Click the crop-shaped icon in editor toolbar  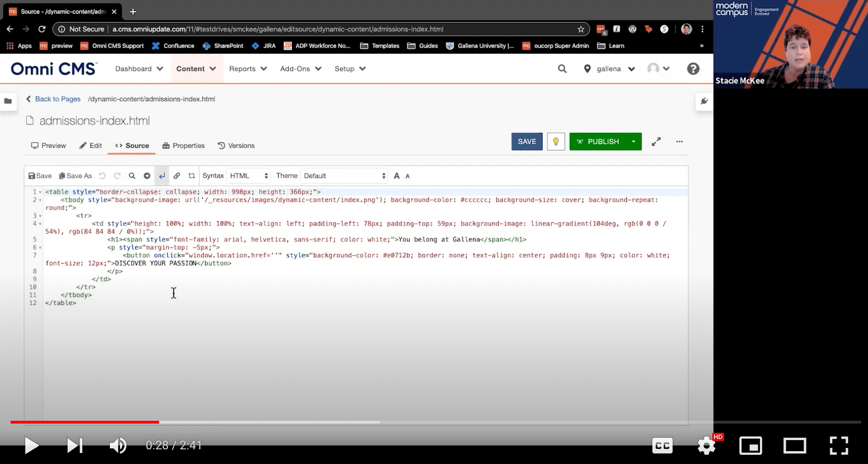192,176
